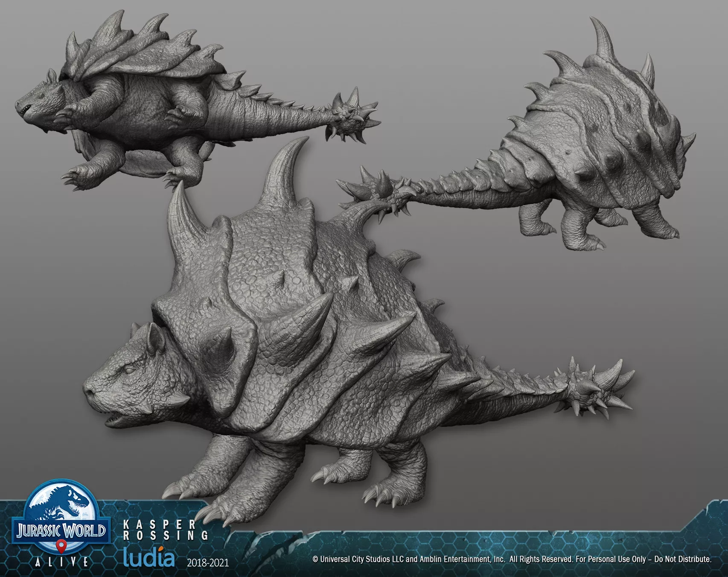Click the ALIVE text below the logo
This screenshot has height=577, width=728.
click(x=62, y=562)
